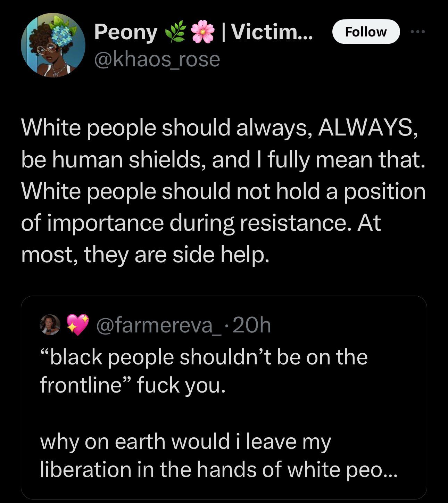Viewport: 448px width, 503px height.
Task: Click the quoted "frontline" fuck you line
Action: [133, 385]
